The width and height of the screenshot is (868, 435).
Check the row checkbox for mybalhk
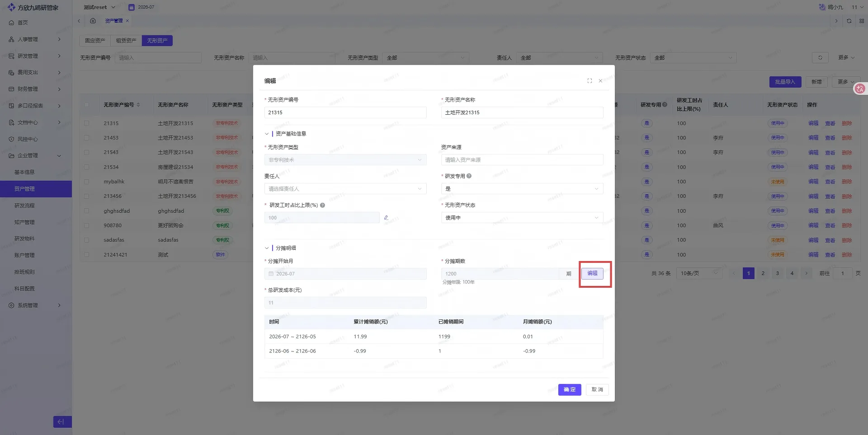coord(86,182)
